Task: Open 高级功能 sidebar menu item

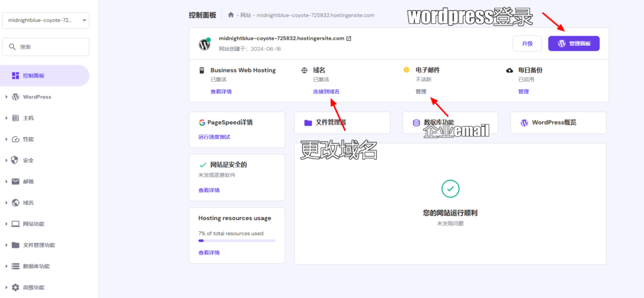Action: pyautogui.click(x=34, y=287)
